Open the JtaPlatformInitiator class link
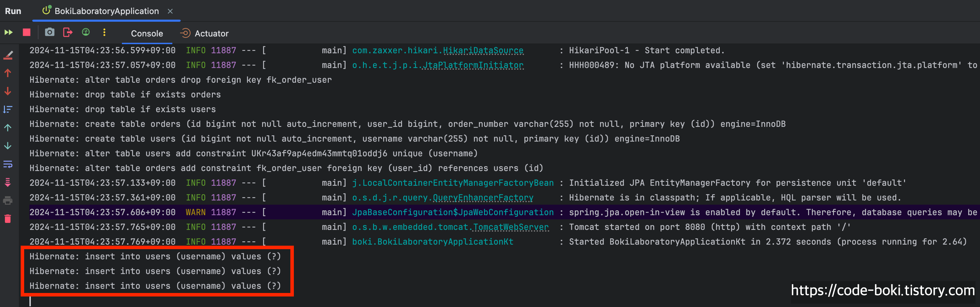Screen dimensions: 980x307 pyautogui.click(x=473, y=66)
